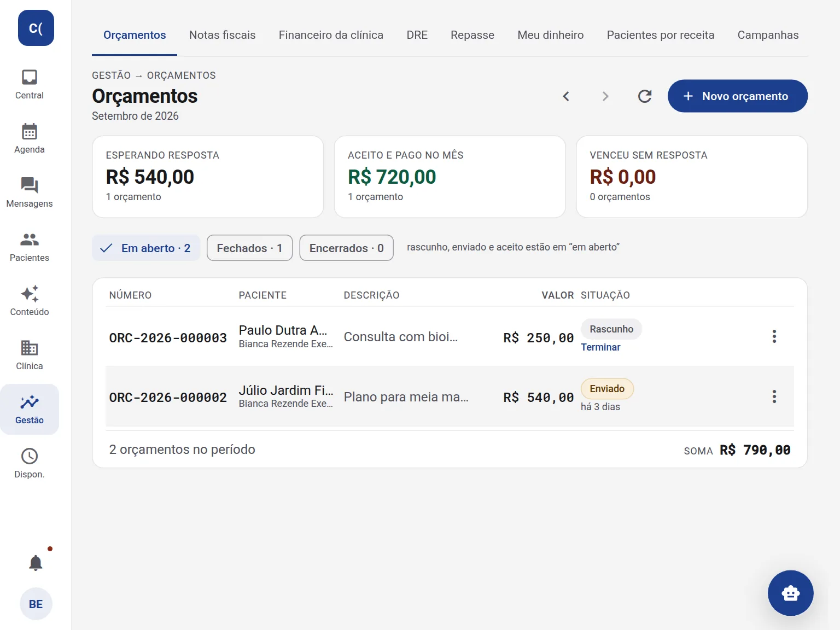Toggle the Em aberto filter chip
Image resolution: width=840 pixels, height=630 pixels.
click(x=146, y=248)
